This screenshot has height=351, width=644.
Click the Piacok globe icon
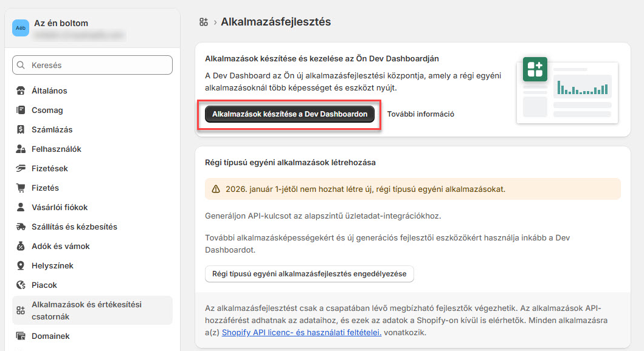click(x=21, y=285)
